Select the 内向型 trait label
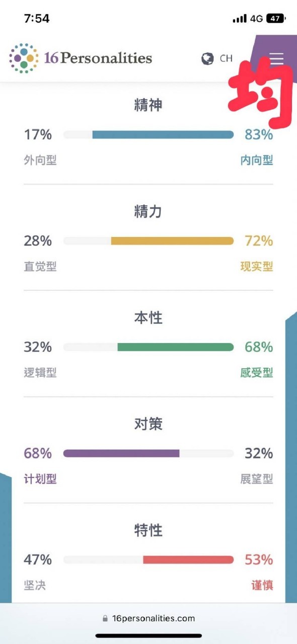Viewport: 297px width, 644px height. [x=257, y=160]
